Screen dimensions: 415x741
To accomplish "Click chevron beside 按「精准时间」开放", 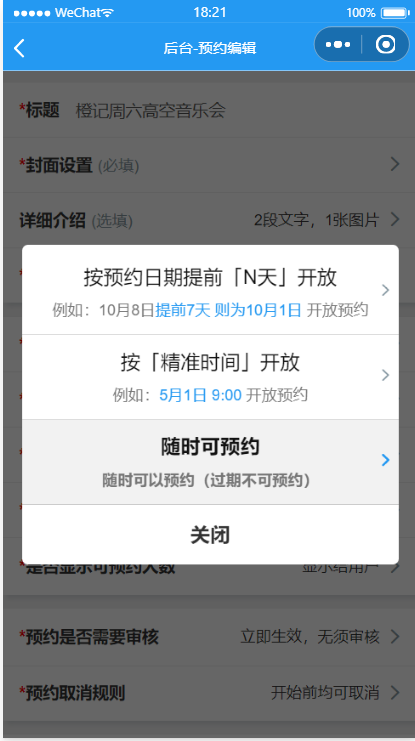I will coord(386,375).
